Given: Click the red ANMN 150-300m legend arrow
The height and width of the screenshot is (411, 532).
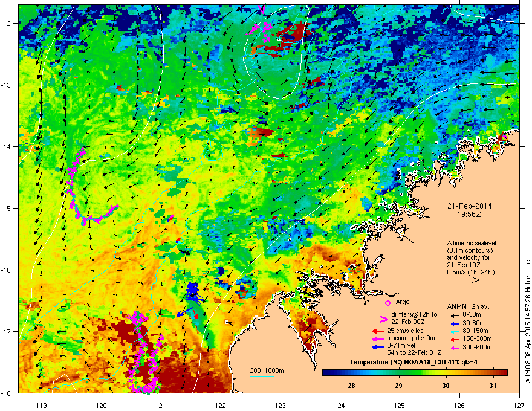Looking at the screenshot, I should pyautogui.click(x=455, y=339).
